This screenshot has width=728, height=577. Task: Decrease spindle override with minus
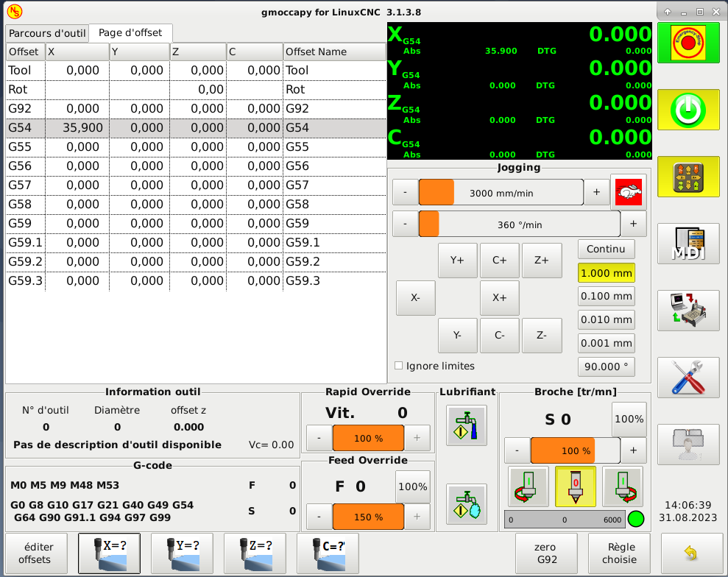coord(517,450)
